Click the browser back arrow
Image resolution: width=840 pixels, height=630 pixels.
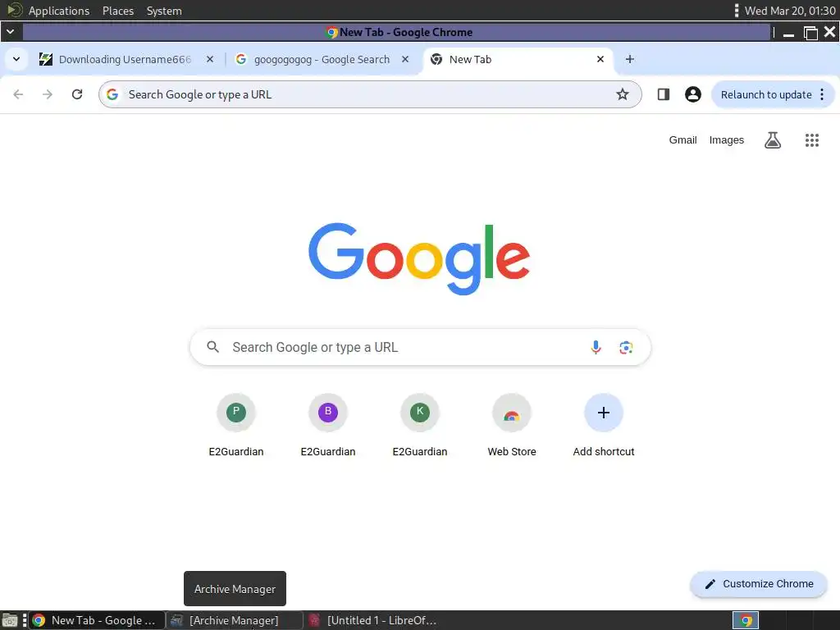point(18,94)
